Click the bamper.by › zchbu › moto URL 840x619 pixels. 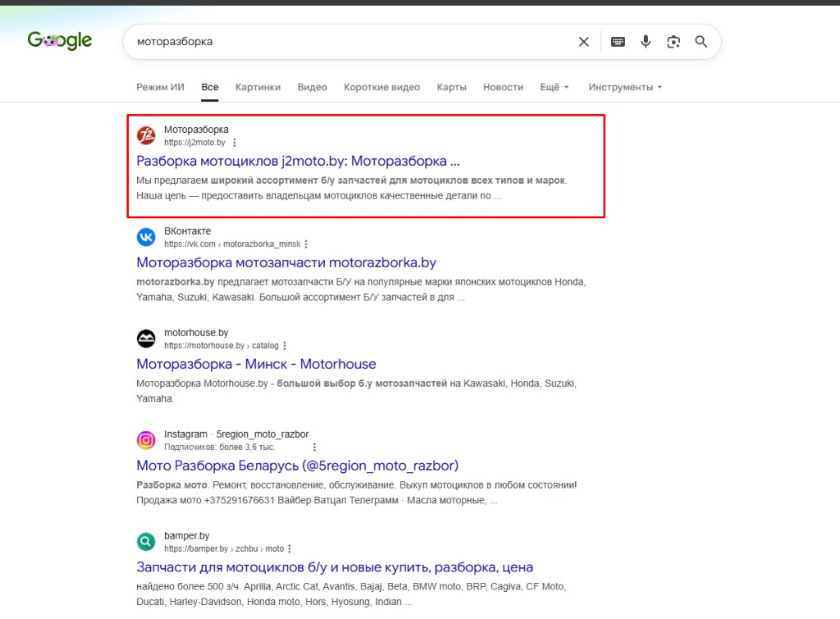coord(224,548)
